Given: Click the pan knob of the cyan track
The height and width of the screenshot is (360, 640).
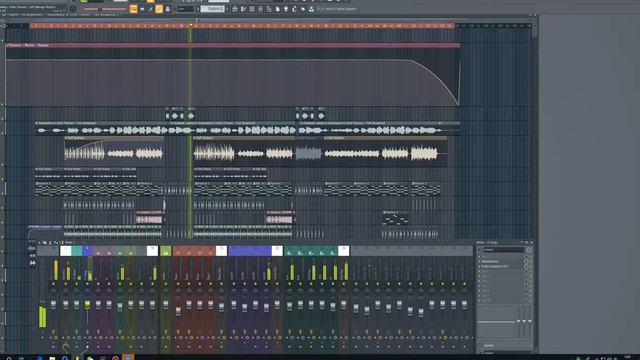Looking at the screenshot, I should pos(76,291).
